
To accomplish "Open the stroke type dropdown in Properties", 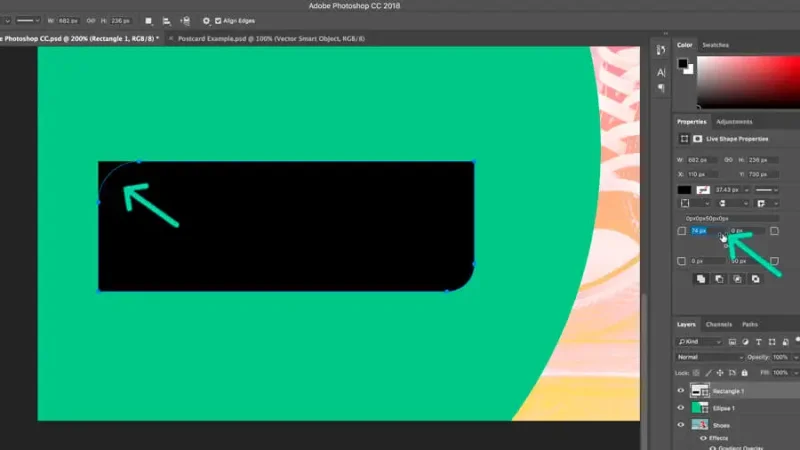I will [x=766, y=190].
